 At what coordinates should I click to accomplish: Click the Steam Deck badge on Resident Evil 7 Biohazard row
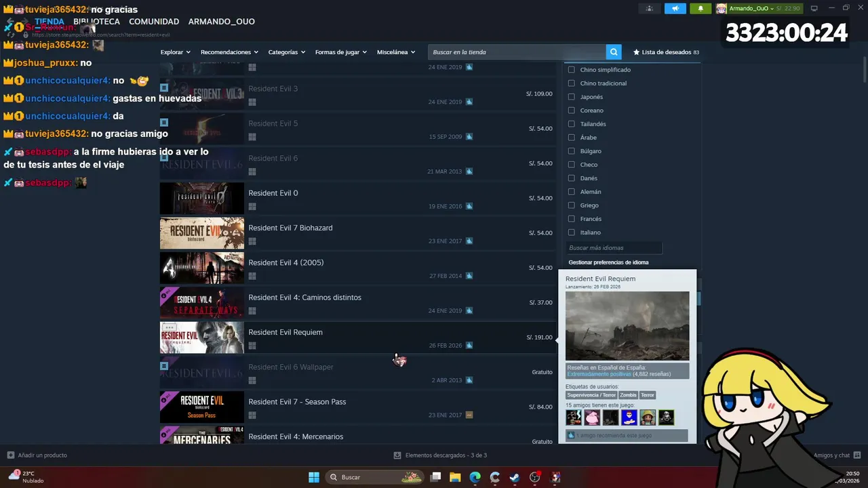tap(469, 241)
